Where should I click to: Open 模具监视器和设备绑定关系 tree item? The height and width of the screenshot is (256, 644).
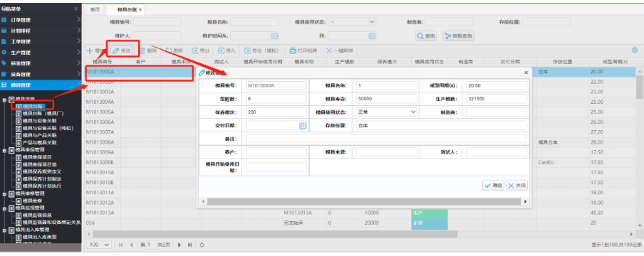click(51, 223)
